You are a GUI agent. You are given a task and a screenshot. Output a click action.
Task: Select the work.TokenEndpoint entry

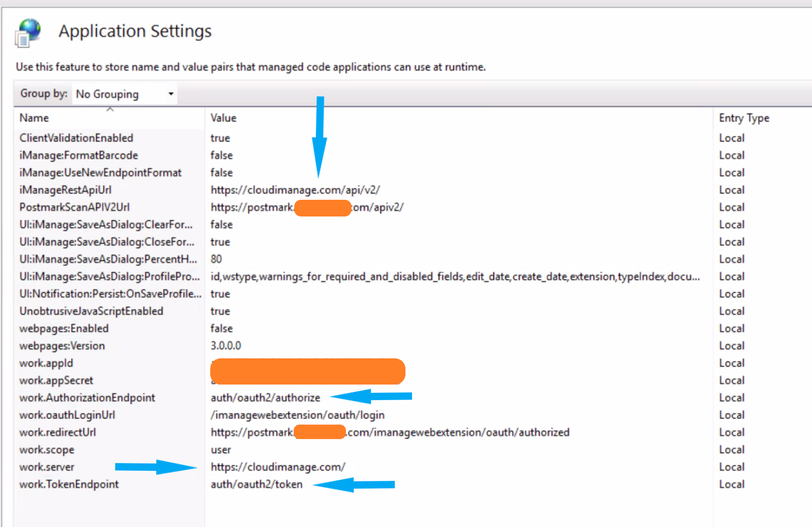[69, 484]
